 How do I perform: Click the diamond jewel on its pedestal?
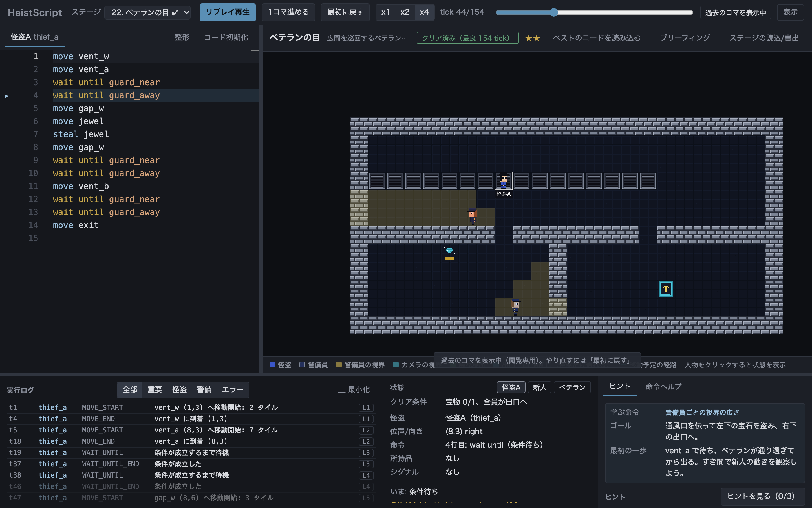449,254
